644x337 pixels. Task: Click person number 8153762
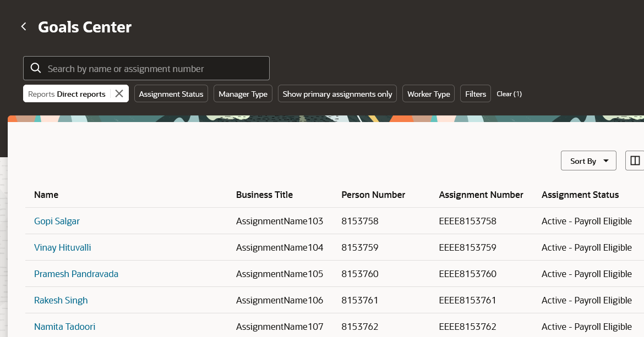(360, 327)
